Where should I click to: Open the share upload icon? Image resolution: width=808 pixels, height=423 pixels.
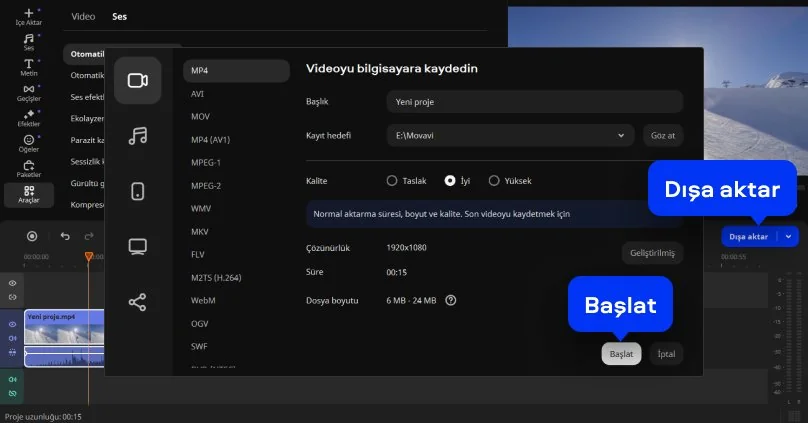coord(138,301)
